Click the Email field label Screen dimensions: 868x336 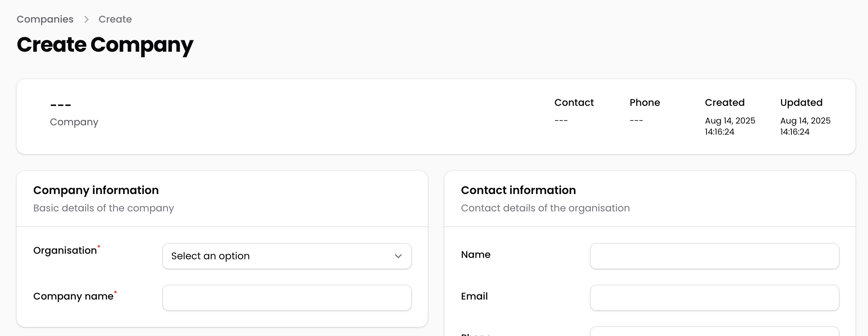(x=474, y=296)
